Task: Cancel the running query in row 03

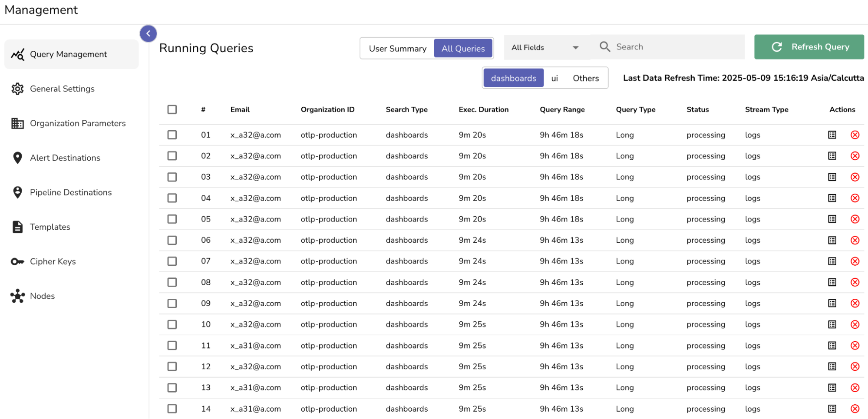Action: [x=855, y=177]
